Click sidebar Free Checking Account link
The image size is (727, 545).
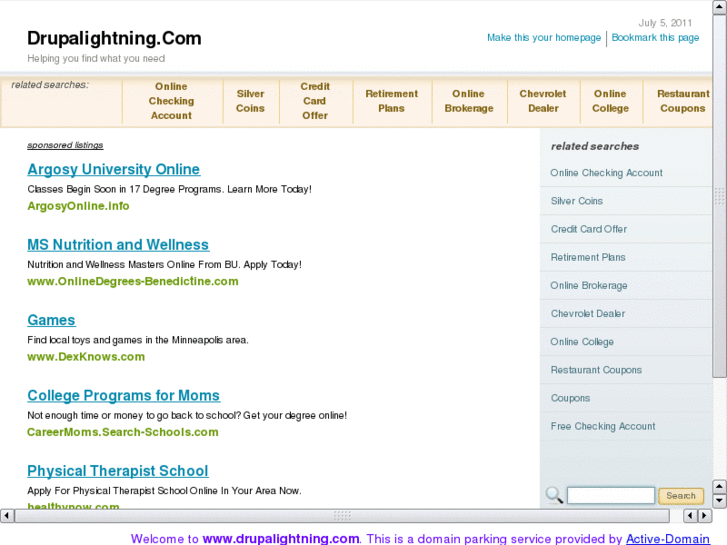coord(603,426)
